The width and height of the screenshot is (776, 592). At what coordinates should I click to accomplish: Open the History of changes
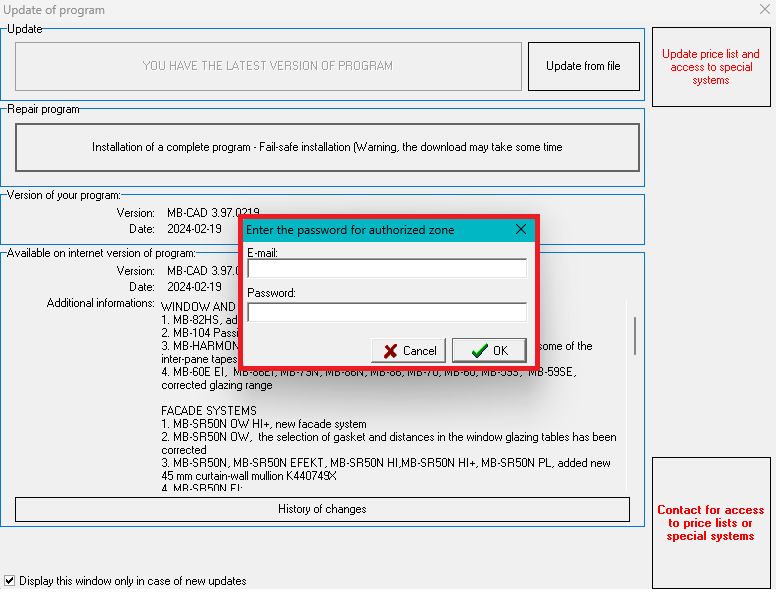pos(322,509)
